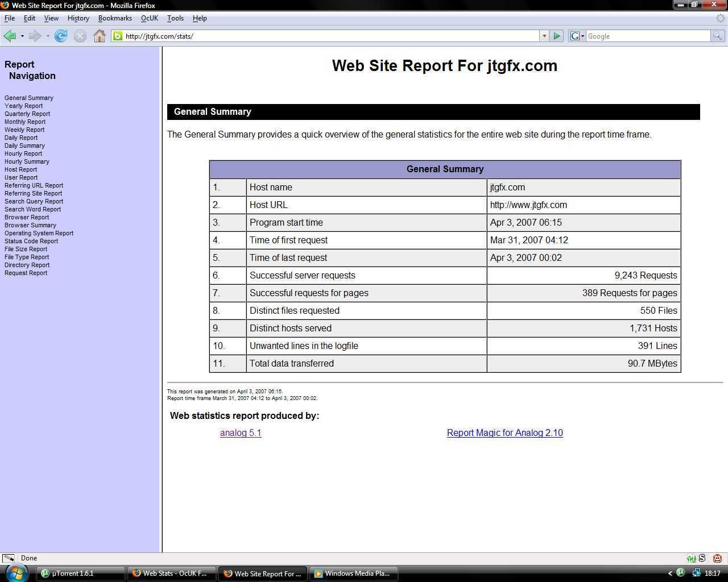Open the Hourly Summary link
This screenshot has height=582, width=728.
click(27, 161)
